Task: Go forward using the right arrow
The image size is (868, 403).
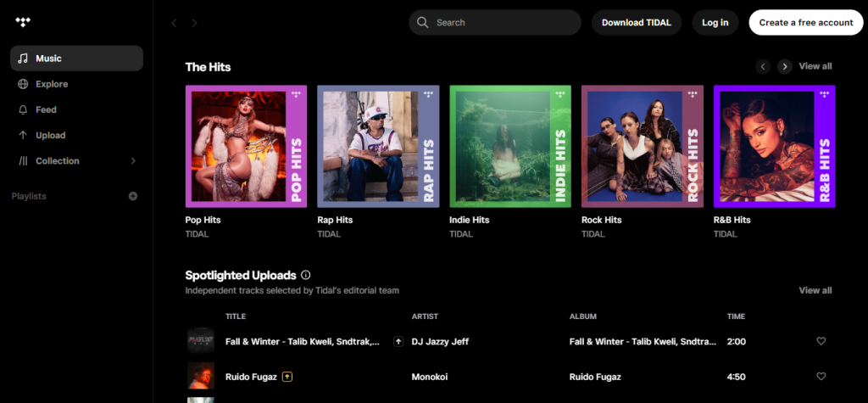Action: [x=194, y=23]
